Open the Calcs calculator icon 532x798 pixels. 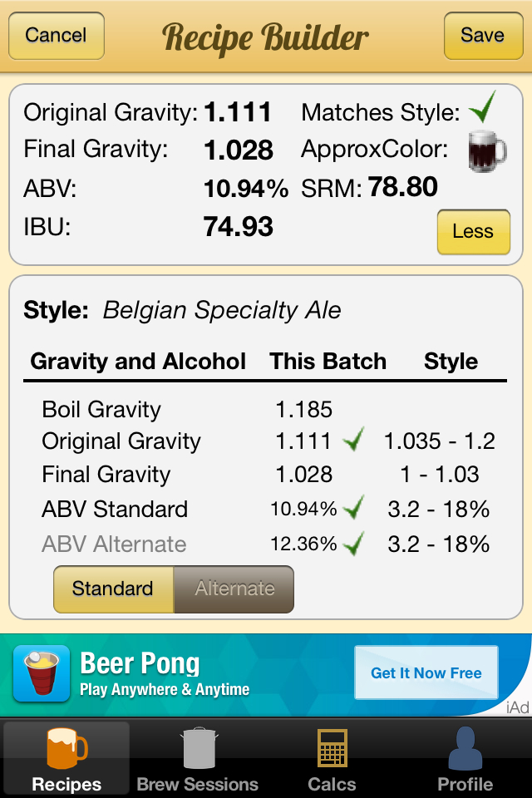point(332,747)
